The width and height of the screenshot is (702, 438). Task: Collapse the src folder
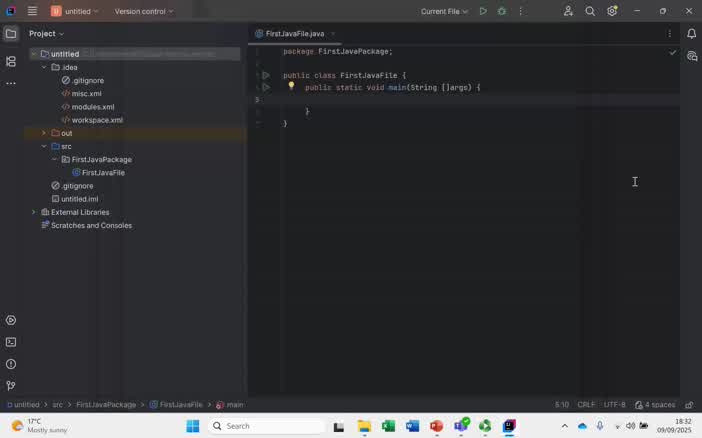coord(44,146)
